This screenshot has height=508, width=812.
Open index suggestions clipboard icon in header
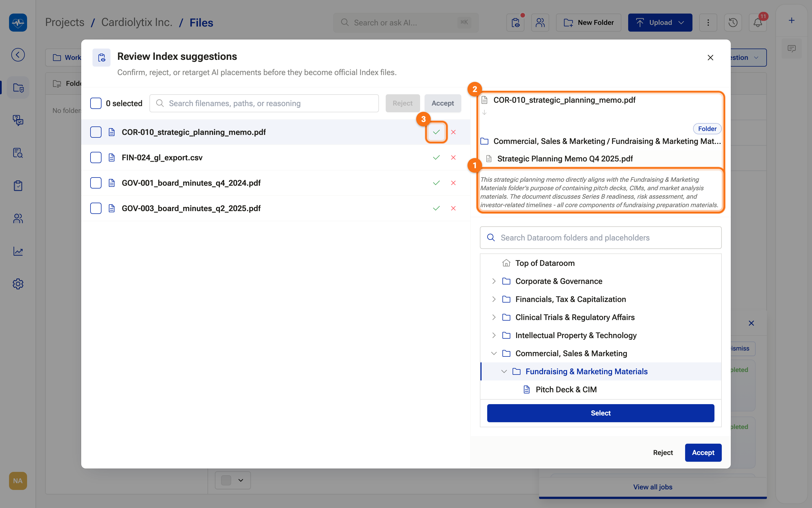515,23
